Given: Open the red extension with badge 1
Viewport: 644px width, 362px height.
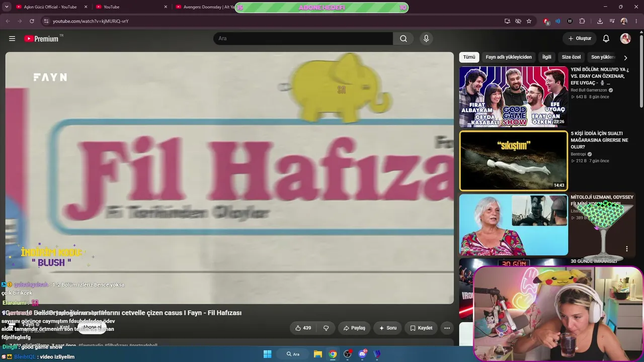Looking at the screenshot, I should point(546,21).
